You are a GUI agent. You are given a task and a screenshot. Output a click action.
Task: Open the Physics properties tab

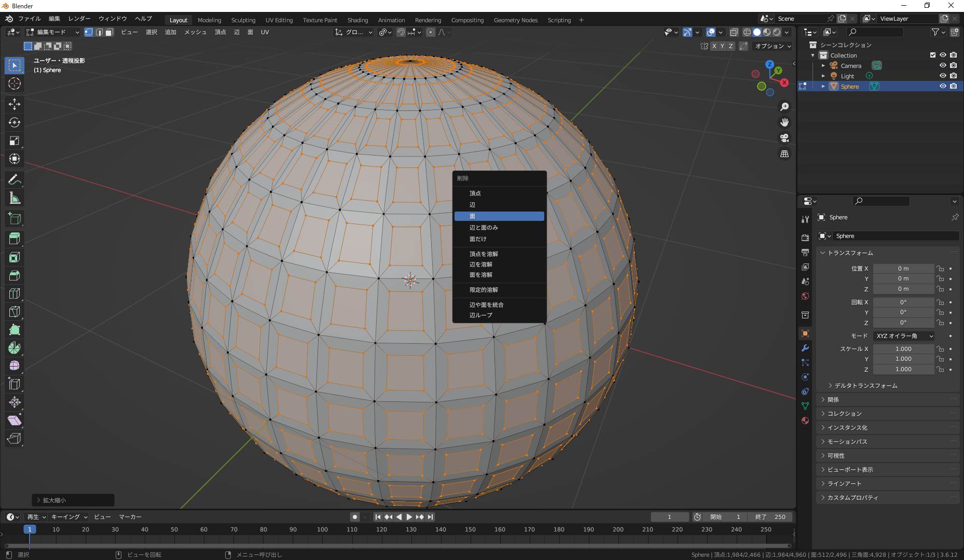(805, 377)
